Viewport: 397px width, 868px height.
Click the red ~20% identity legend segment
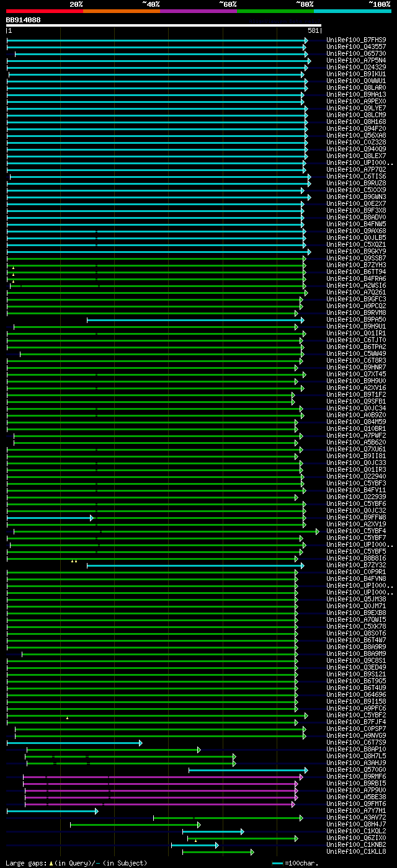pyautogui.click(x=45, y=11)
